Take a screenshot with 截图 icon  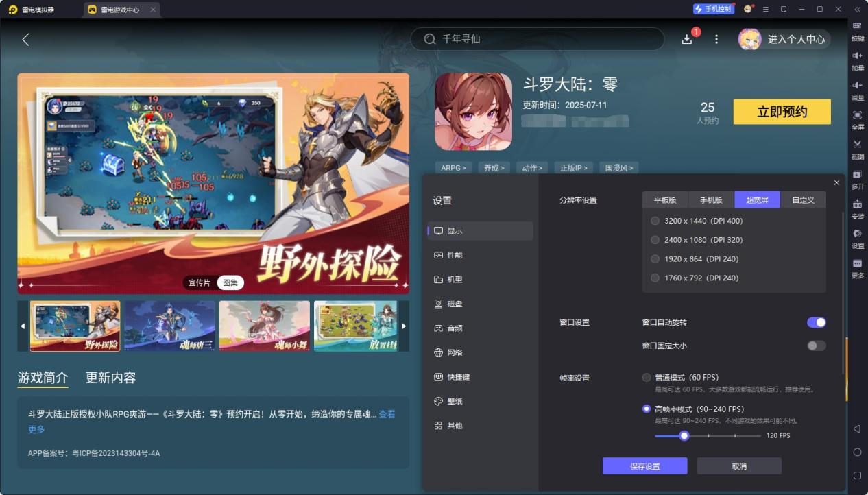click(857, 149)
